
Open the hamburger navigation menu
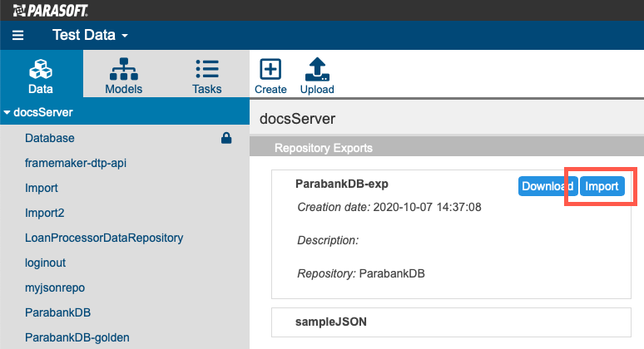coord(17,35)
